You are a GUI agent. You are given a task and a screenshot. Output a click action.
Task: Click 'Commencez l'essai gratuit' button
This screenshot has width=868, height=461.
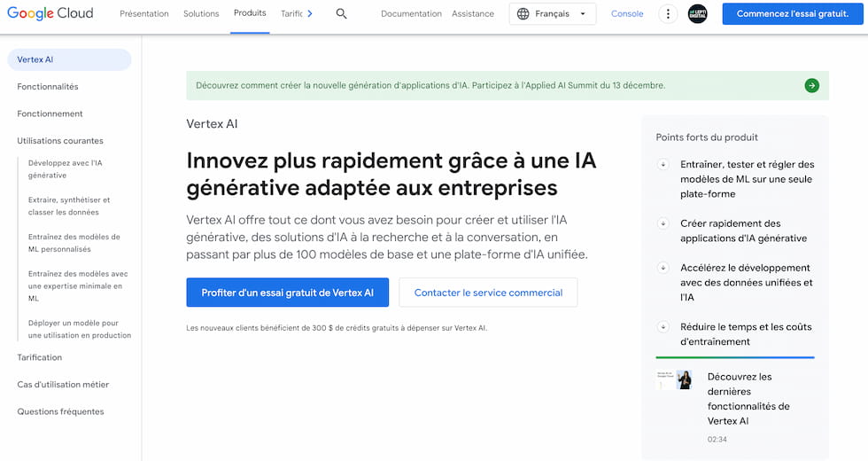[x=793, y=14]
